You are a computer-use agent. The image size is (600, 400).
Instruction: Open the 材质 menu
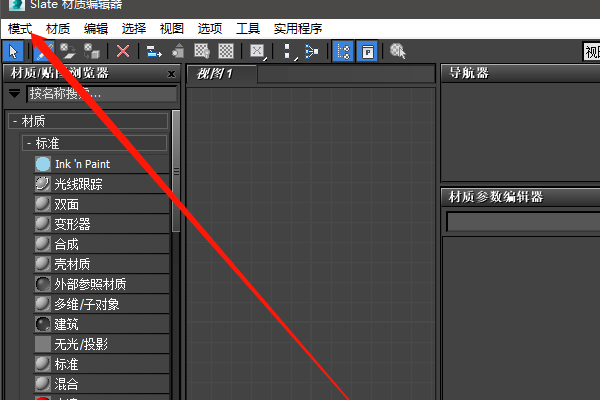(x=58, y=29)
